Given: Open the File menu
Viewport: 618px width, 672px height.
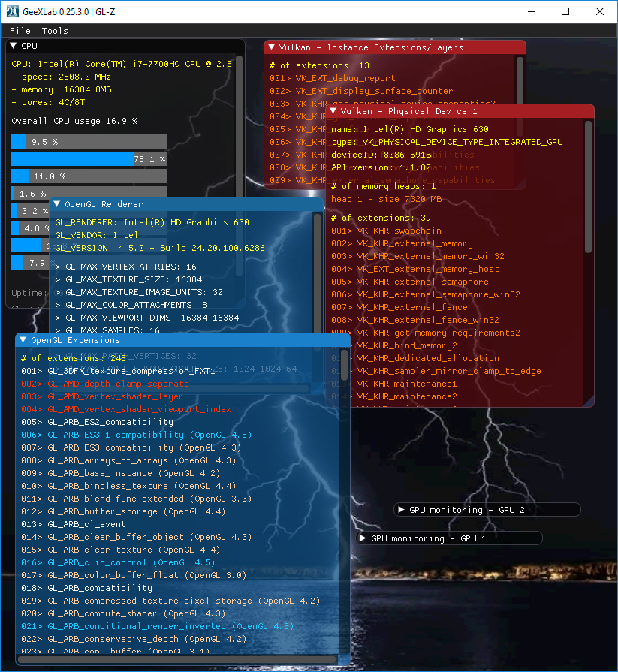Looking at the screenshot, I should (x=20, y=31).
